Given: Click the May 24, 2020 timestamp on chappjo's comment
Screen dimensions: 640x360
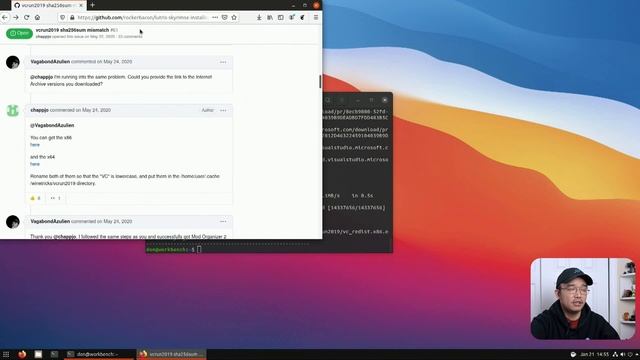Looking at the screenshot, I should (96, 110).
